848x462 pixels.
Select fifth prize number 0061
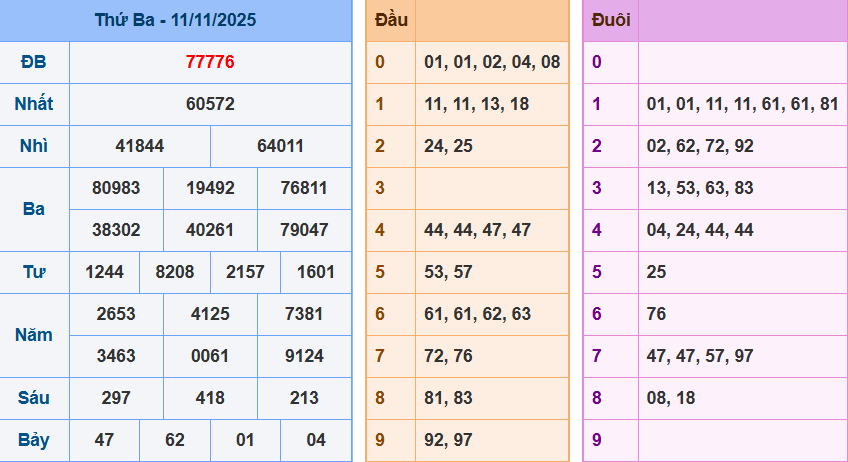(210, 356)
